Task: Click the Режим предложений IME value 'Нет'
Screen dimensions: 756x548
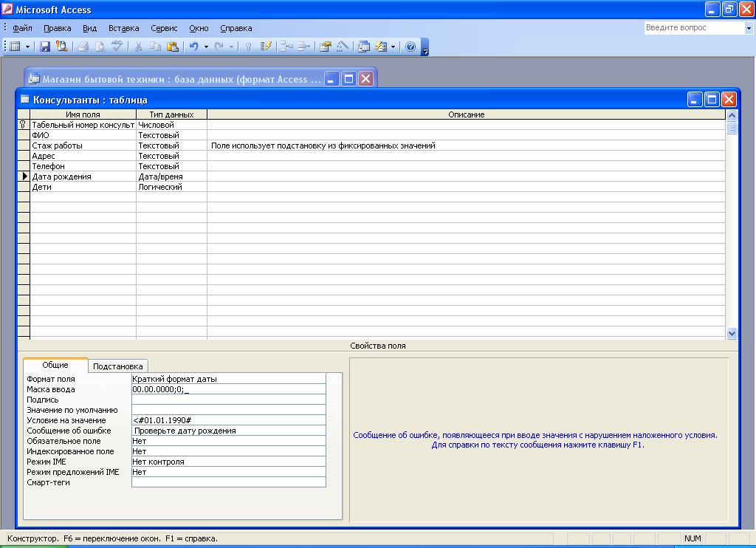Action: coord(229,472)
